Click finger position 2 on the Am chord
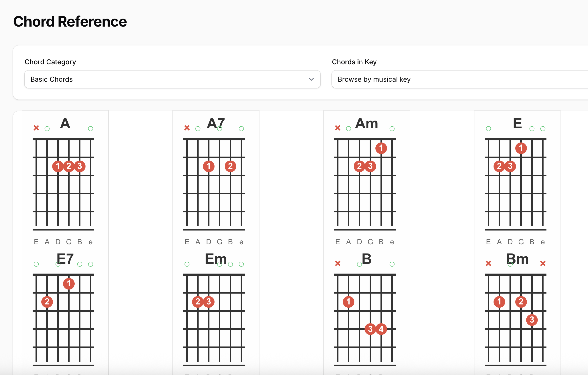This screenshot has height=375, width=588. [359, 166]
